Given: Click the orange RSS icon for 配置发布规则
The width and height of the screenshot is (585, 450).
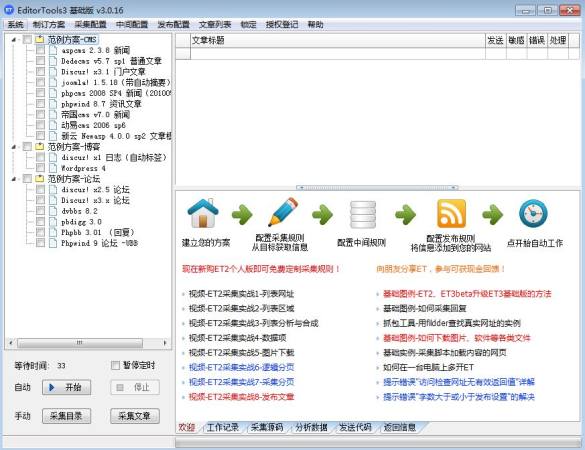Looking at the screenshot, I should pyautogui.click(x=451, y=213).
